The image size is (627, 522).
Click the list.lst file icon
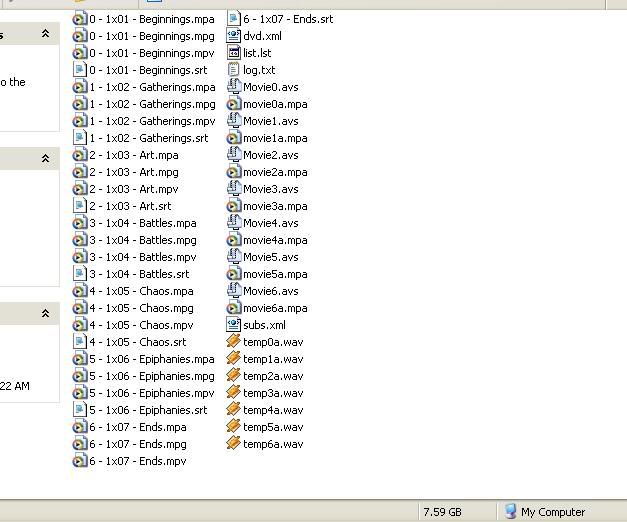coord(234,53)
